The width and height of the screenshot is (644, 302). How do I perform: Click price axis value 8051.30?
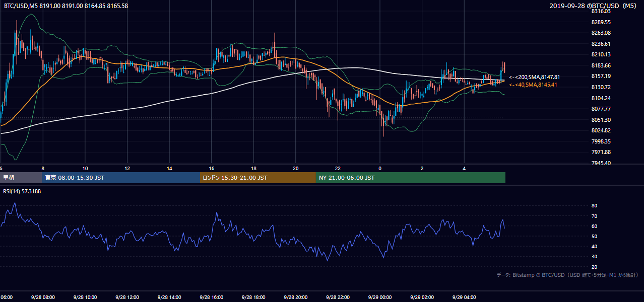tap(601, 120)
